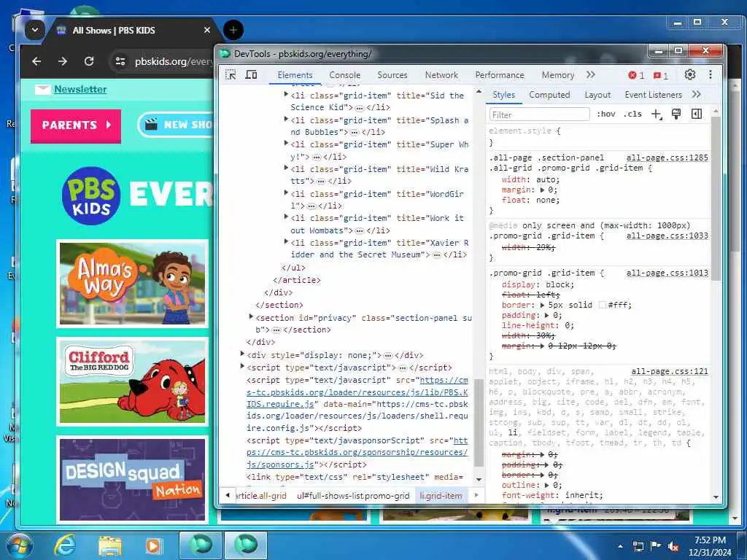Click the New Style Rule plus icon
This screenshot has width=747, height=560.
click(657, 114)
